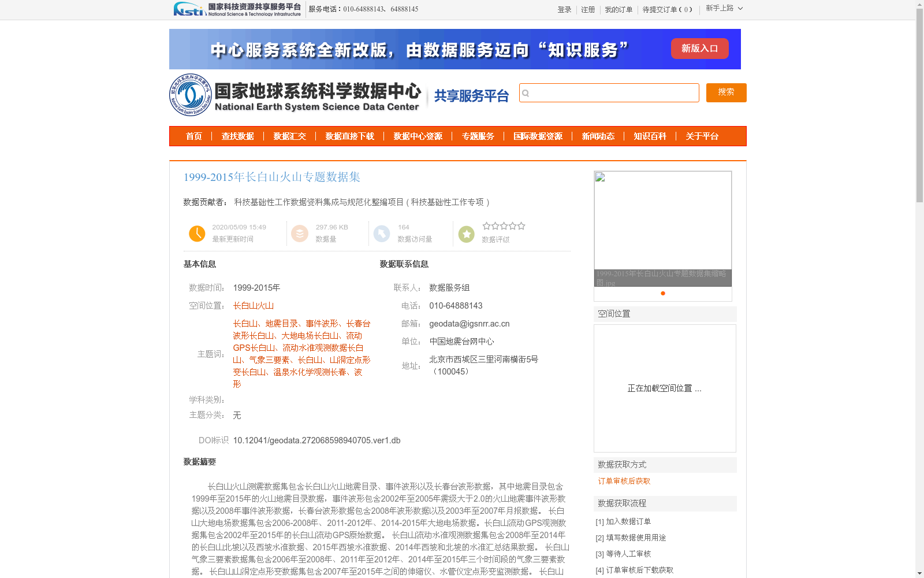Open the 数据直接下载 menu item
The image size is (924, 578).
tap(350, 136)
